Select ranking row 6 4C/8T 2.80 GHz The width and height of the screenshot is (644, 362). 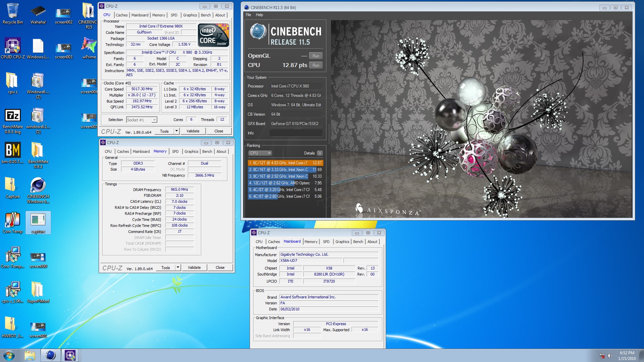point(285,196)
